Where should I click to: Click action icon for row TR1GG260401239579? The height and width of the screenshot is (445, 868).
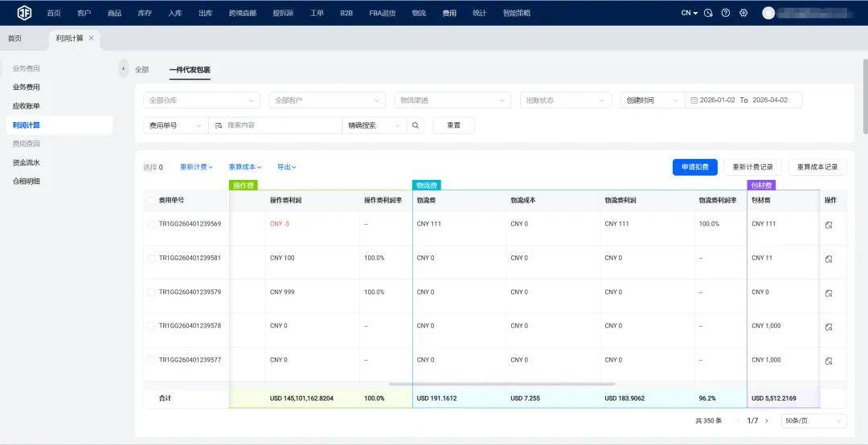click(829, 293)
